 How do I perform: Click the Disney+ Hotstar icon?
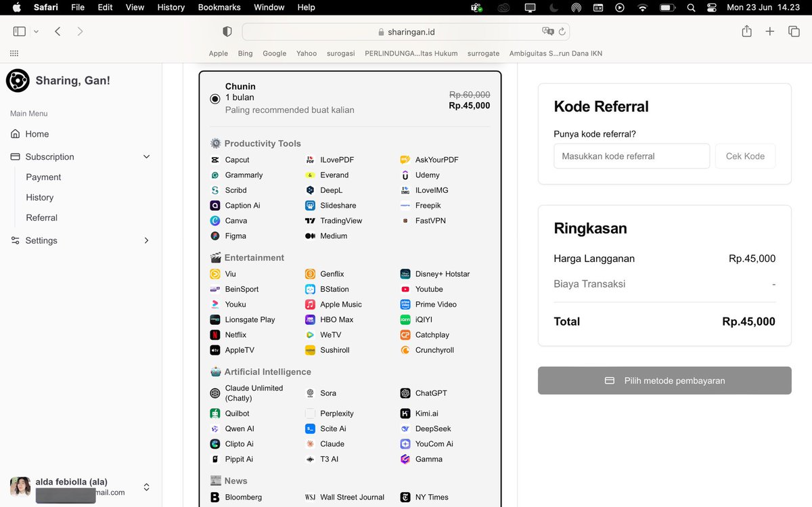tap(405, 274)
